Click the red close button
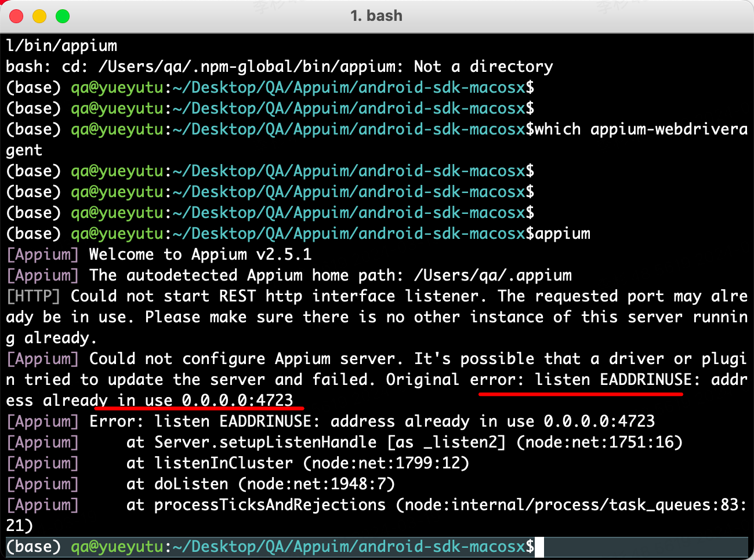The width and height of the screenshot is (754, 560). pyautogui.click(x=16, y=16)
